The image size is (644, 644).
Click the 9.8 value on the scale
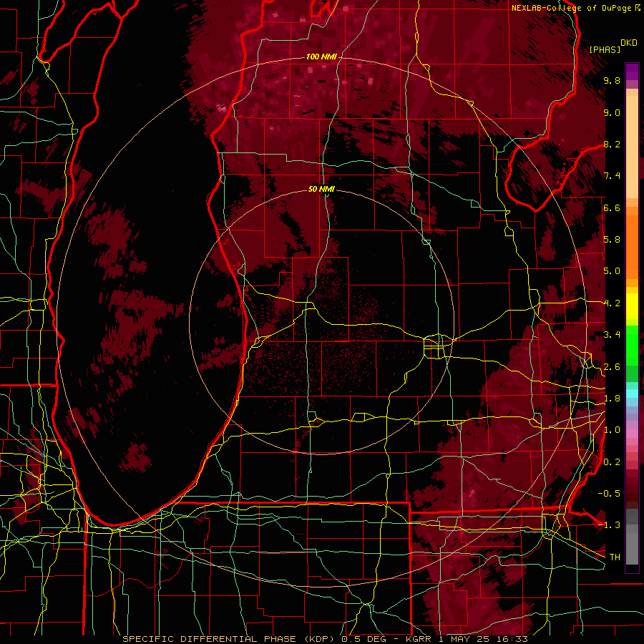tap(612, 80)
